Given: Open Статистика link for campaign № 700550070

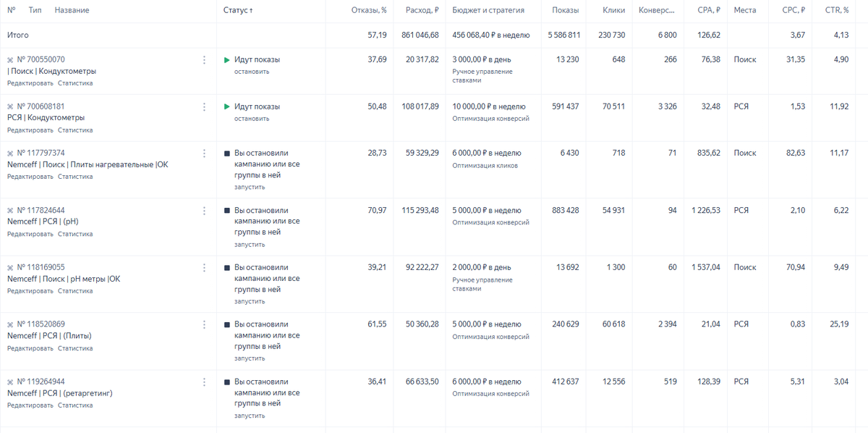Looking at the screenshot, I should click(x=75, y=83).
